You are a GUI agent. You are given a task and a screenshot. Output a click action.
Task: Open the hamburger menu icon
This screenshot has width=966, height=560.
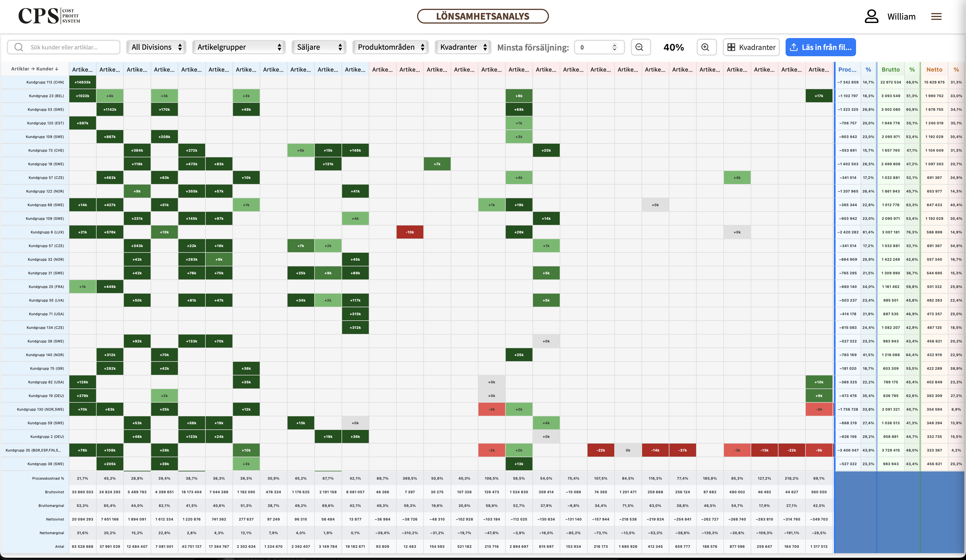pos(936,16)
